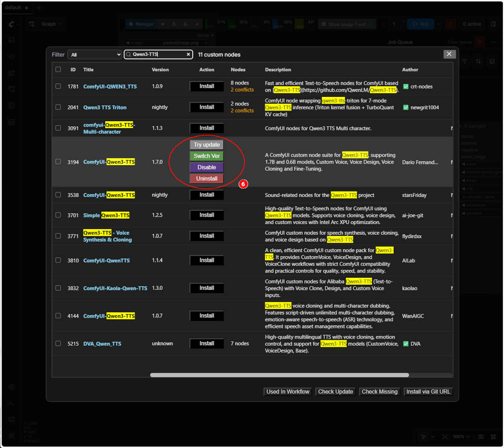Click Install via Git URL
Image resolution: width=504 pixels, height=448 pixels.
click(428, 392)
